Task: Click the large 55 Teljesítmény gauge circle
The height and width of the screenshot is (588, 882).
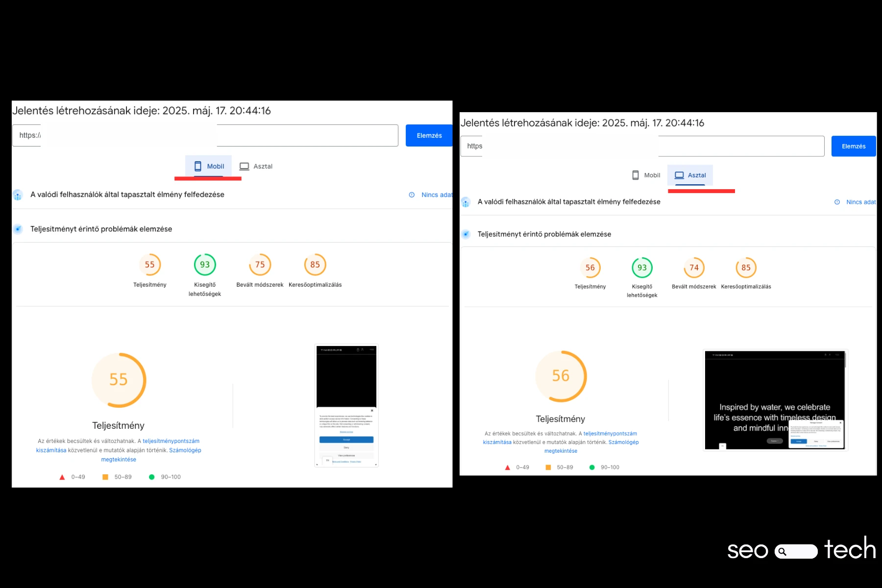Action: tap(119, 380)
